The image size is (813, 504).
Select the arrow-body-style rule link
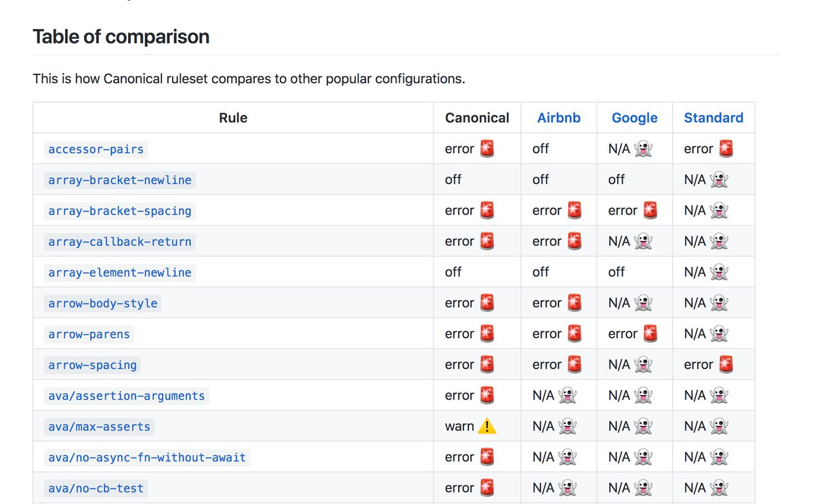[x=102, y=303]
